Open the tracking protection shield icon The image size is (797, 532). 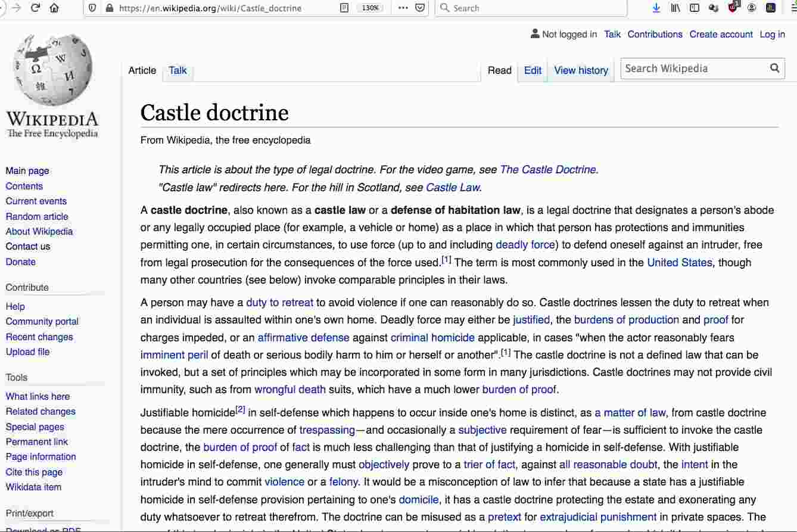pos(92,8)
